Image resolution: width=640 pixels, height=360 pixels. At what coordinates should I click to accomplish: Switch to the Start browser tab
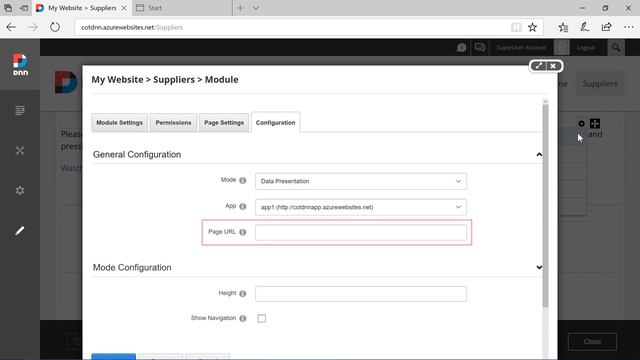pos(181,8)
